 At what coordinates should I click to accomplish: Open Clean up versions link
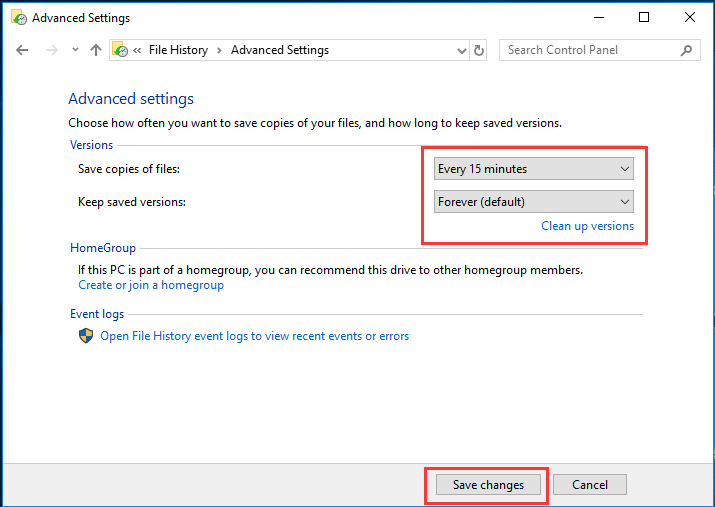587,226
